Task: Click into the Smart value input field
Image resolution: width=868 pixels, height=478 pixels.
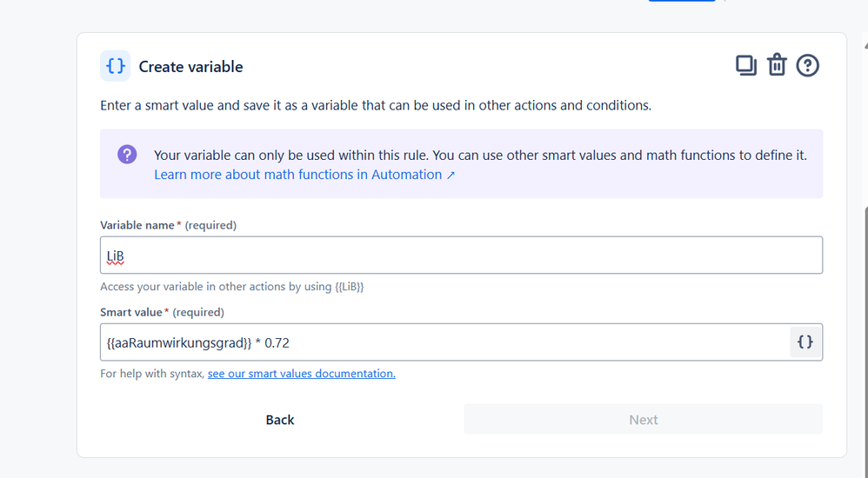Action: 444,342
